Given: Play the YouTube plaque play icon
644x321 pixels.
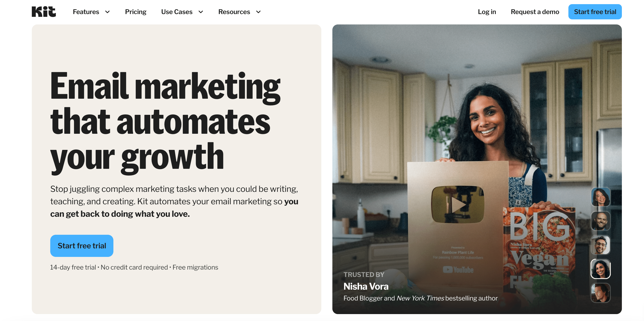Looking at the screenshot, I should 458,204.
